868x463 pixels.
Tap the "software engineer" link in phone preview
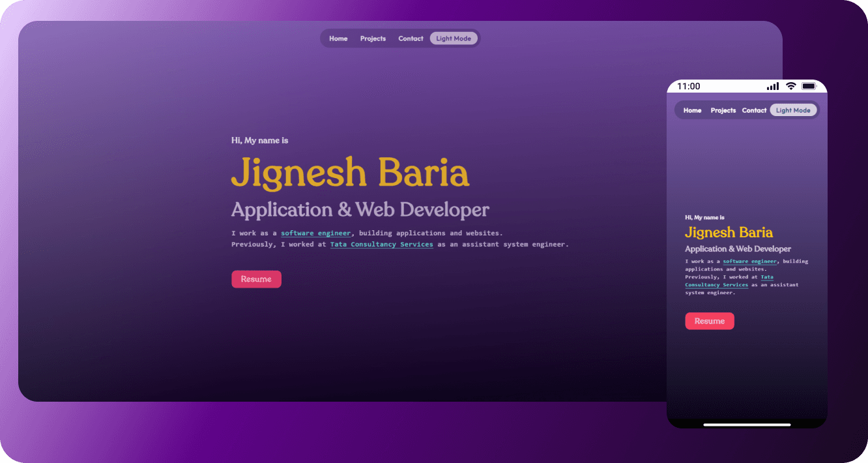[x=749, y=261]
